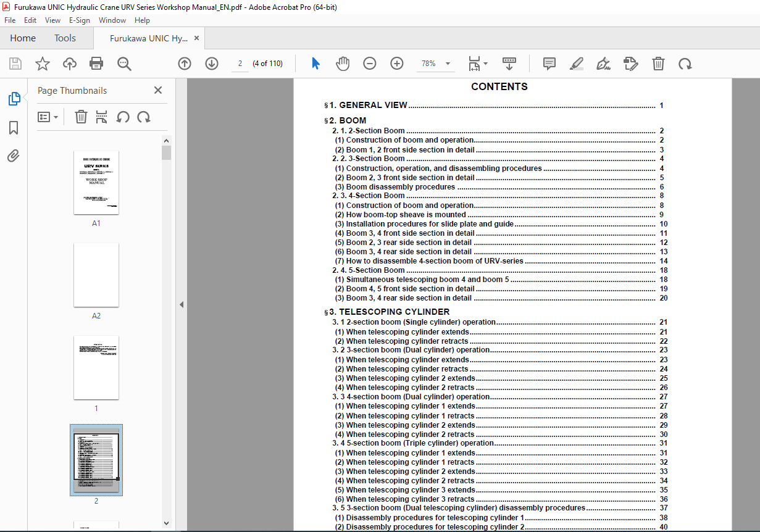Collapse the navigation pane with side arrow
The image size is (760, 532).
(182, 304)
